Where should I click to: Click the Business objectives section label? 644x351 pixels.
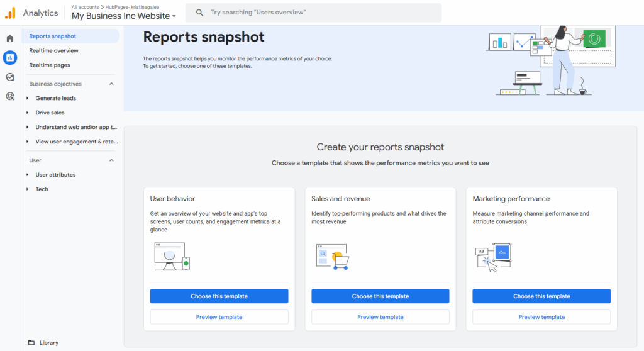click(x=55, y=84)
